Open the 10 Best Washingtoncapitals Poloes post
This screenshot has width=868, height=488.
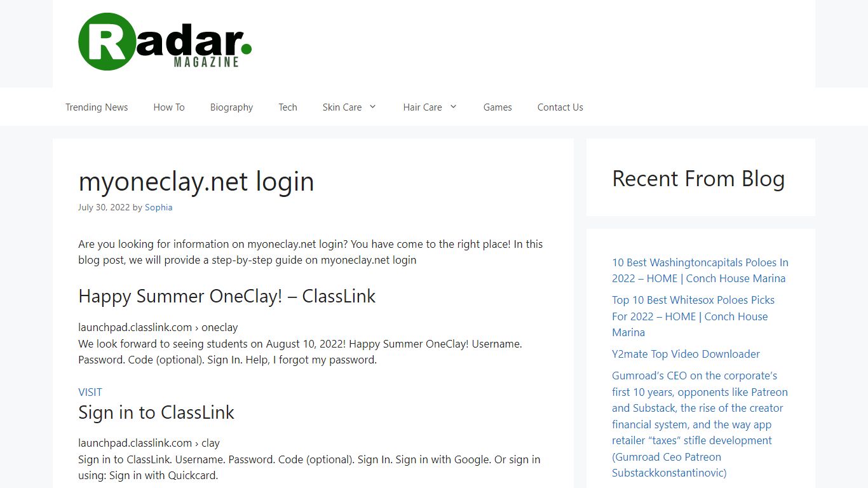click(700, 270)
